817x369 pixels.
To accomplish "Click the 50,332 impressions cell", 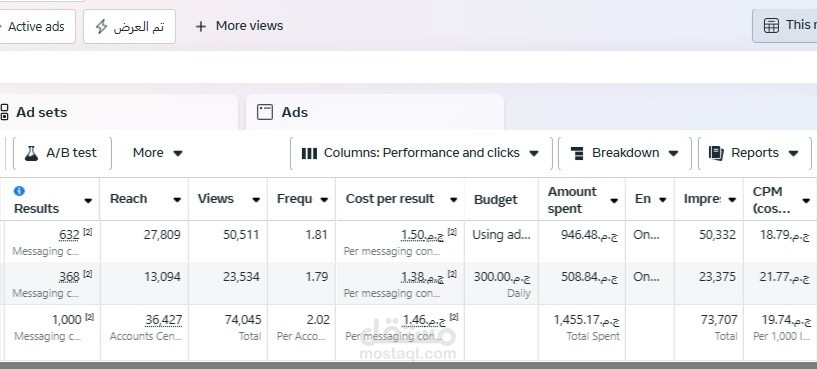I will tap(717, 235).
